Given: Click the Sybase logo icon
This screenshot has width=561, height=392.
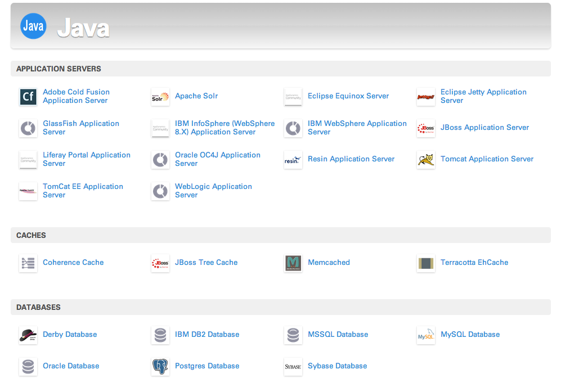Looking at the screenshot, I should [293, 367].
